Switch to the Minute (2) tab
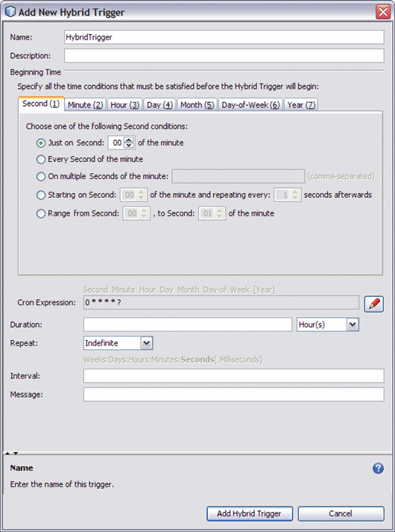Screen dimensions: 395x532 (86, 105)
